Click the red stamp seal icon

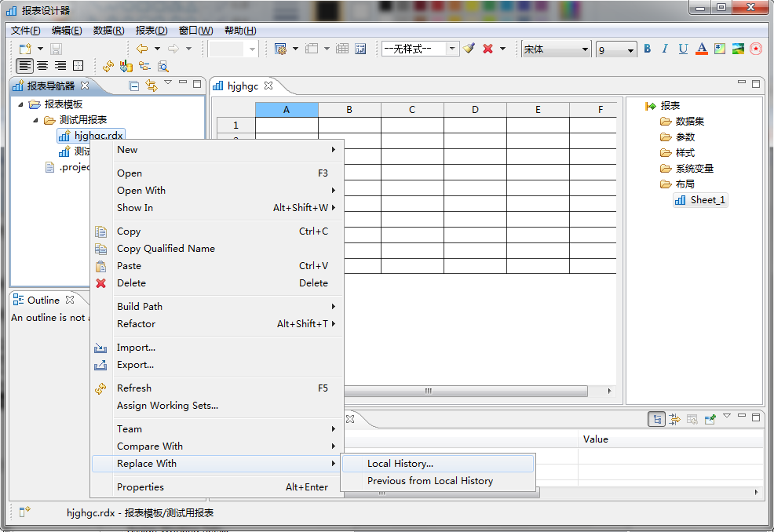[756, 49]
